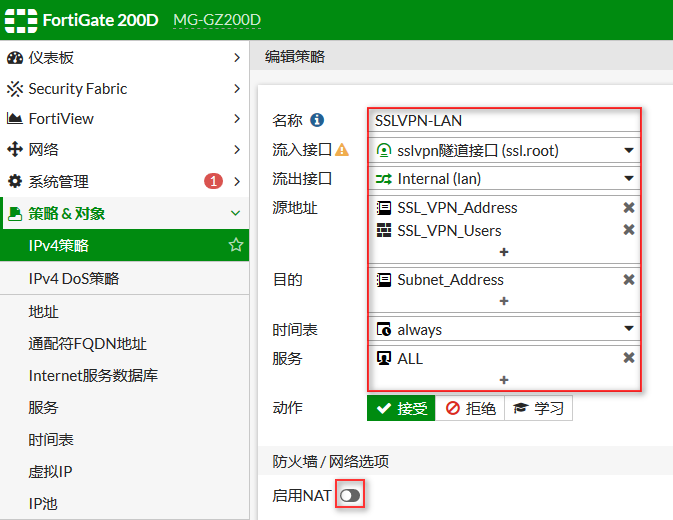Toggle the Enable NAT switch
The width and height of the screenshot is (673, 520).
tap(350, 496)
